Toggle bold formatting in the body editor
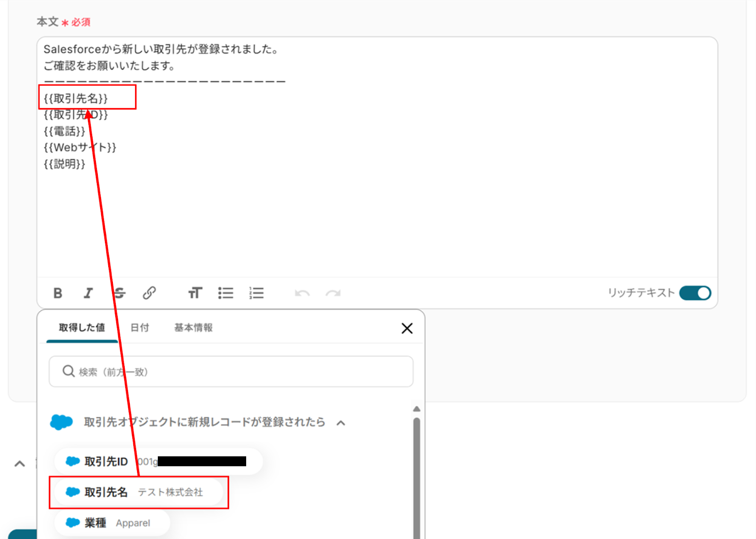The width and height of the screenshot is (756, 539). pos(58,293)
